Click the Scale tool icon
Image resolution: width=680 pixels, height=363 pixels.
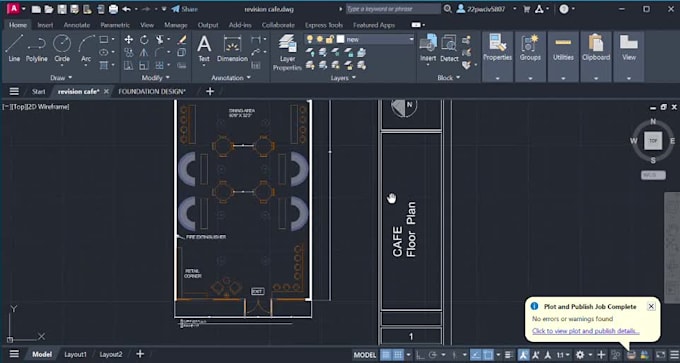click(x=144, y=65)
